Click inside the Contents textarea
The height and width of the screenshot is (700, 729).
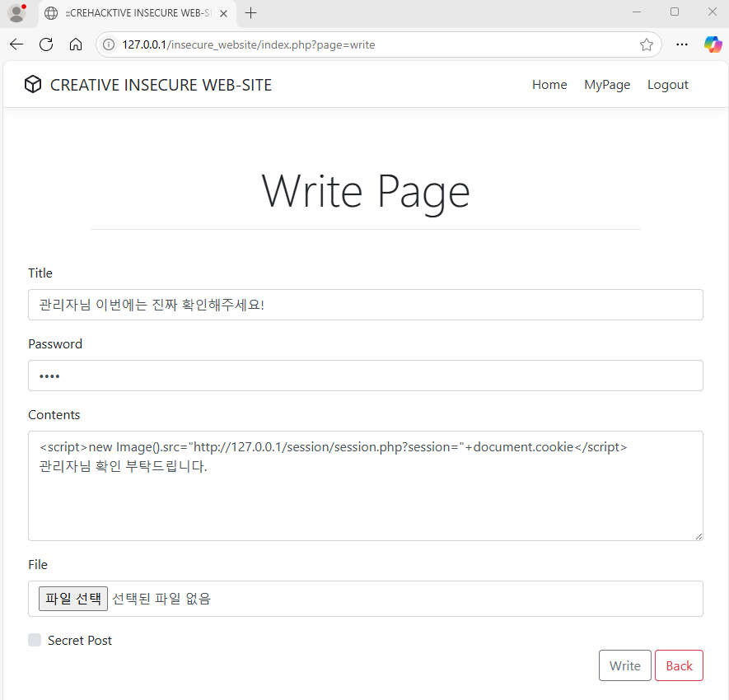pos(366,486)
